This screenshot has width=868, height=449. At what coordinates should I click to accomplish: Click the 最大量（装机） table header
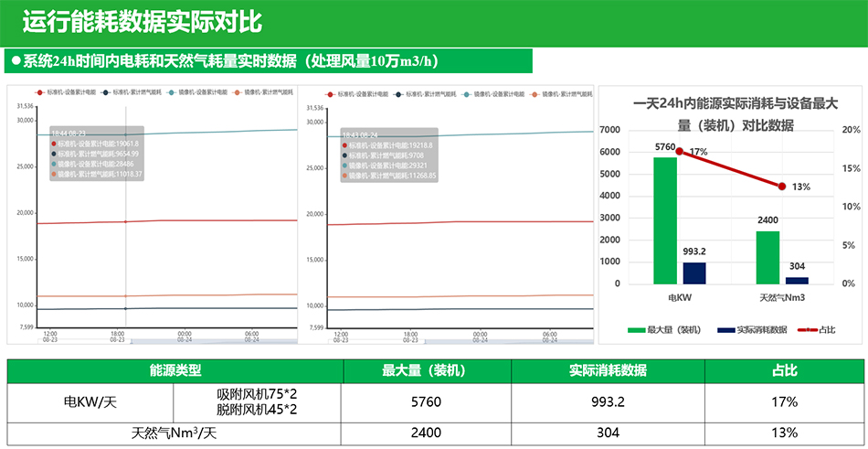[x=427, y=371]
